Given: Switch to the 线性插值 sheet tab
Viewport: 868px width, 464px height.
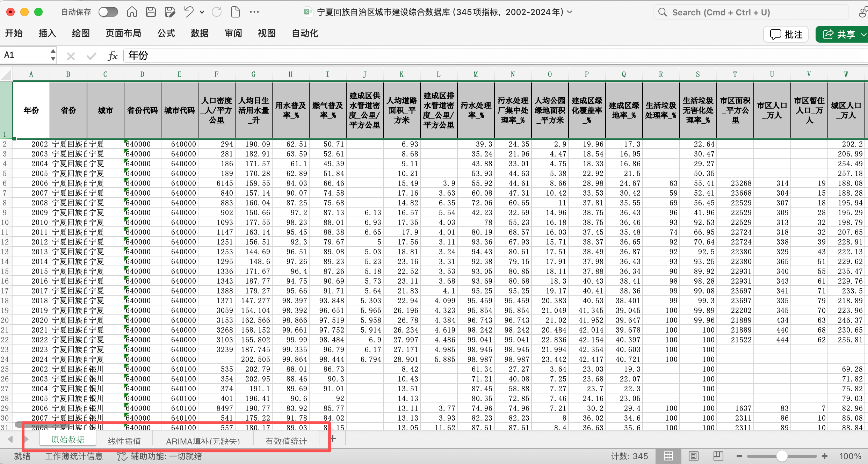Looking at the screenshot, I should coord(124,441).
